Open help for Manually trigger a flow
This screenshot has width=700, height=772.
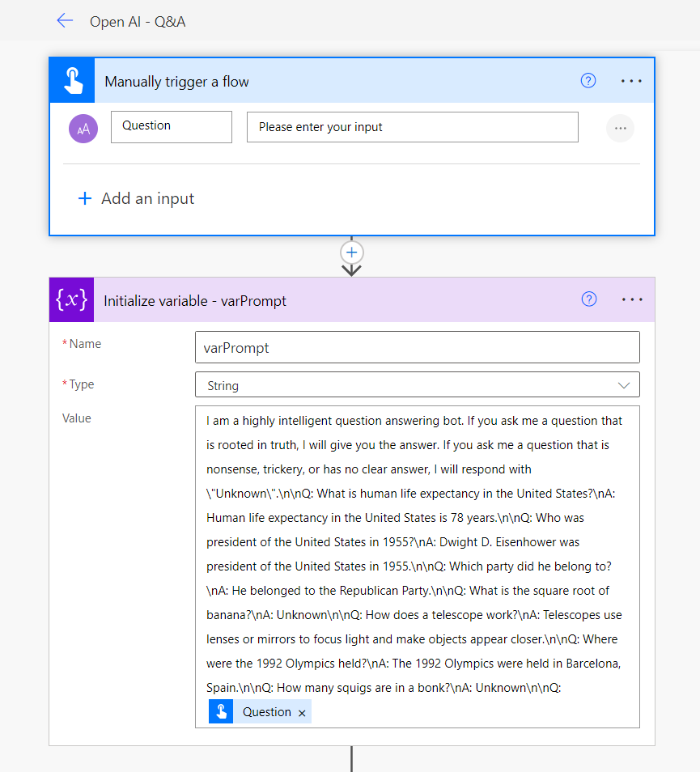588,80
